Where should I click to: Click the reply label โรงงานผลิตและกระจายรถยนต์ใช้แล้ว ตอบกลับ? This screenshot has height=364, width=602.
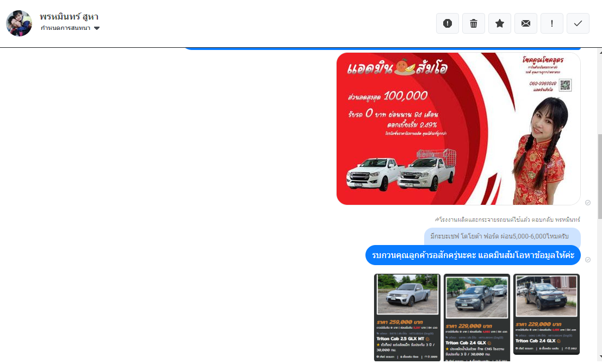tap(507, 219)
